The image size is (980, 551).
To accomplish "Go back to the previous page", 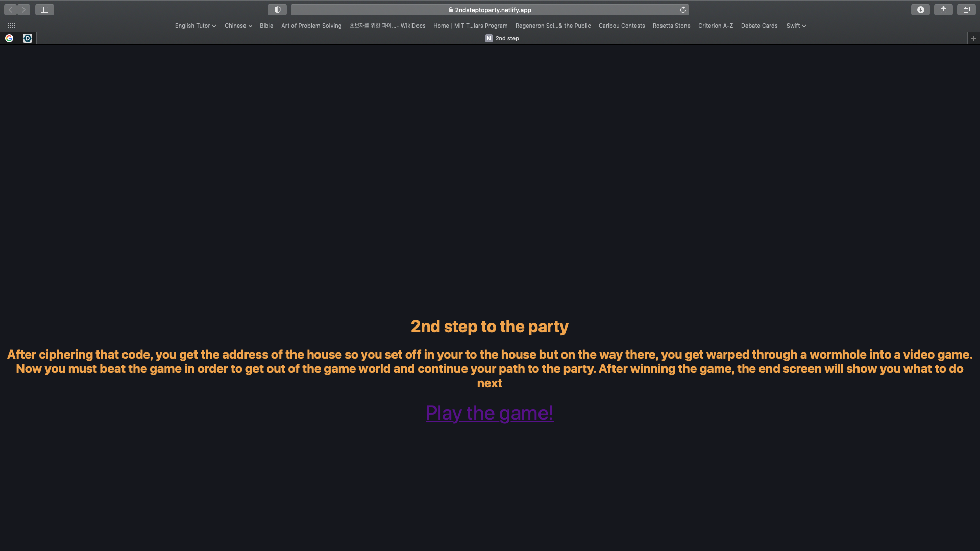I will click(10, 10).
